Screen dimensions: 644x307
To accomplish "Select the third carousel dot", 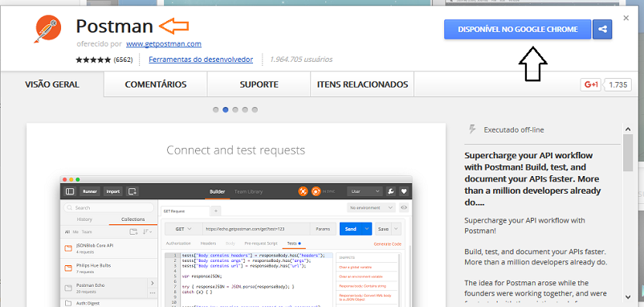I will [x=235, y=110].
